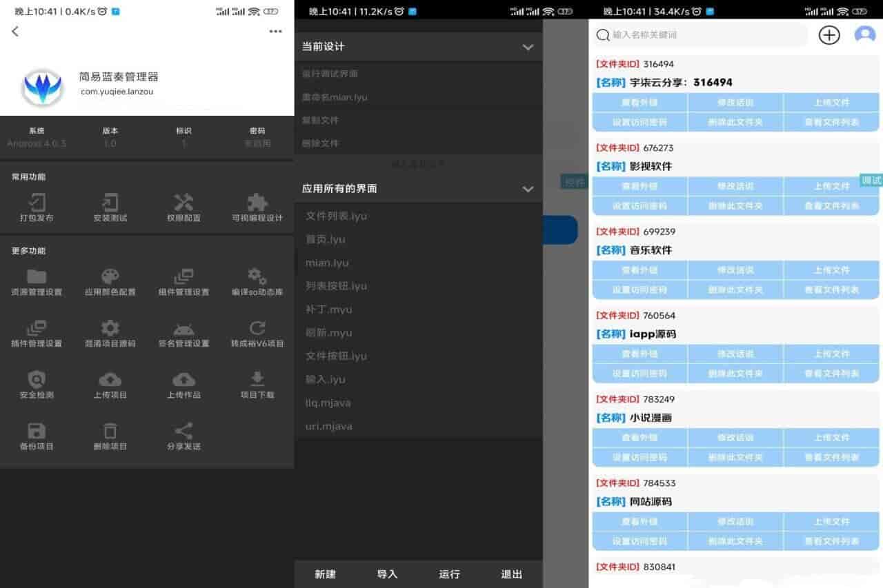Open 权限配置 permission tools icon
This screenshot has width=883, height=588.
[x=183, y=202]
